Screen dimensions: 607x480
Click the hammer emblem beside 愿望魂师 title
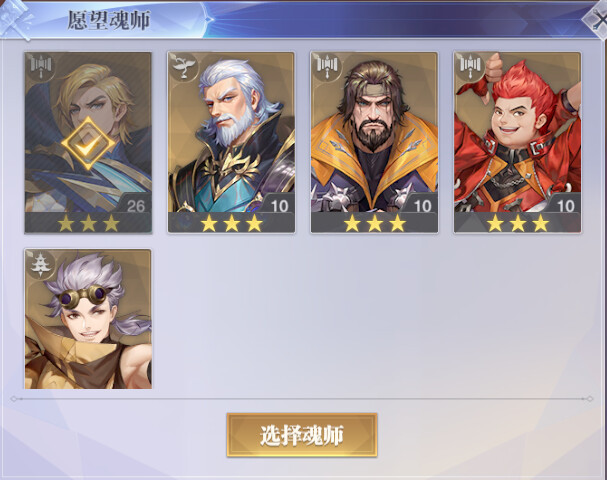(17, 19)
